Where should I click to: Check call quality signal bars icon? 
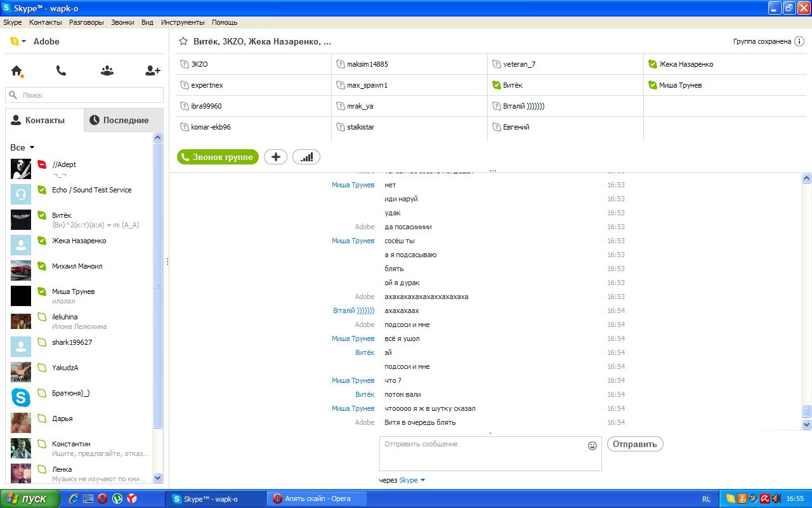306,157
